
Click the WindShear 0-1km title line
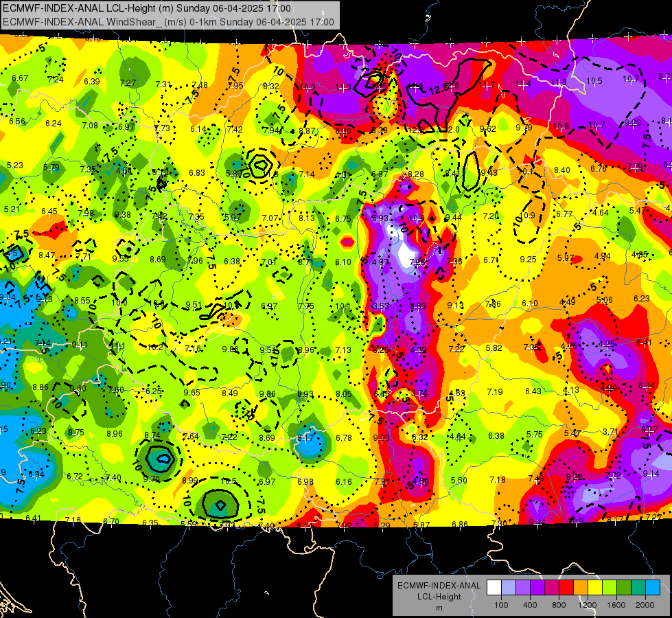click(168, 22)
